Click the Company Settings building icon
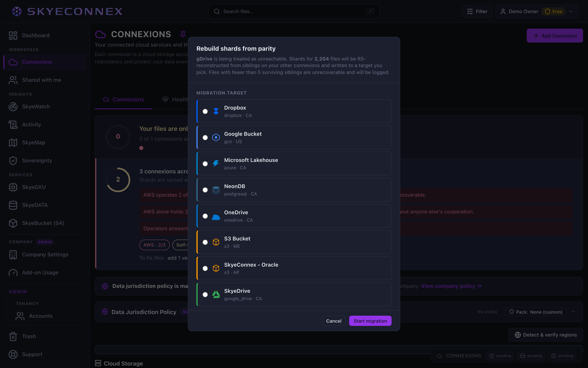The image size is (588, 368). (x=13, y=255)
